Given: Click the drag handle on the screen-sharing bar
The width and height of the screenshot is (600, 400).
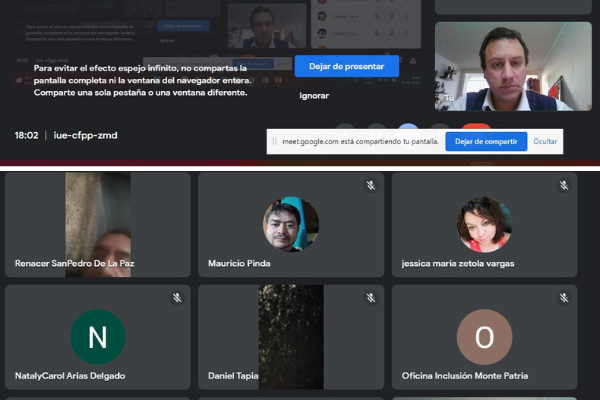Looking at the screenshot, I should pos(275,142).
